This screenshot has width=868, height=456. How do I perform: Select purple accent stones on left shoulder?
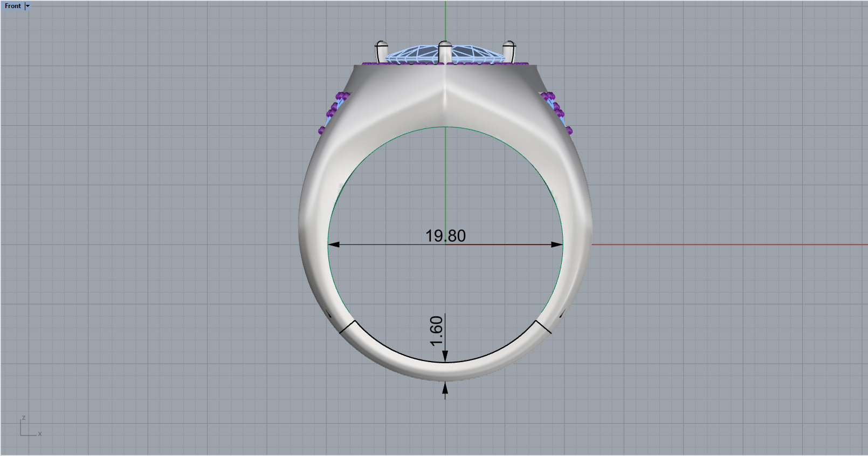point(334,112)
